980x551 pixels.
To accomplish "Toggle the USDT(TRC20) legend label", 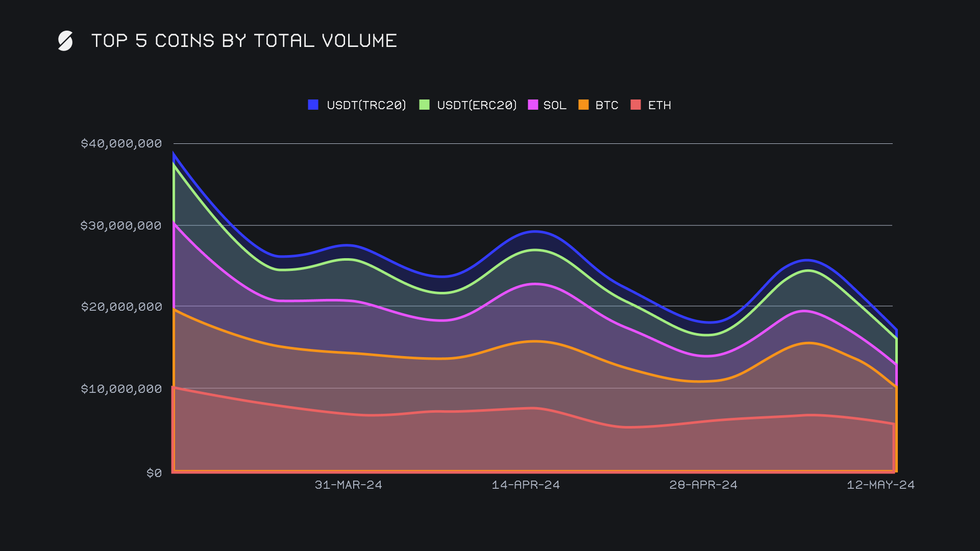I will pyautogui.click(x=366, y=105).
